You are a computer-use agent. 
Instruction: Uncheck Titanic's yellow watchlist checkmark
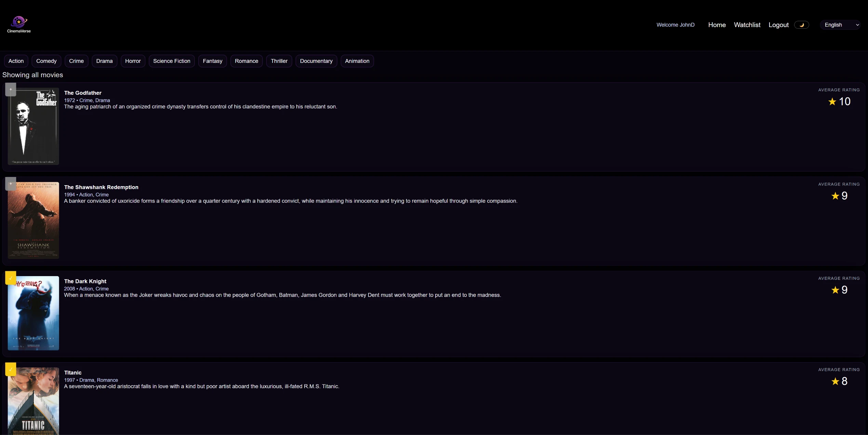11,369
